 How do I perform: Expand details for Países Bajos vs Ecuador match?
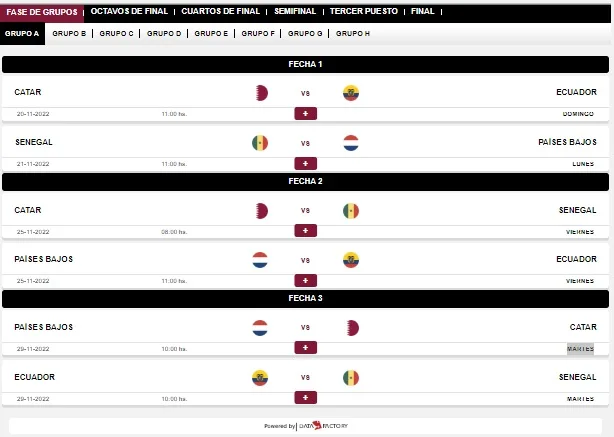305,281
